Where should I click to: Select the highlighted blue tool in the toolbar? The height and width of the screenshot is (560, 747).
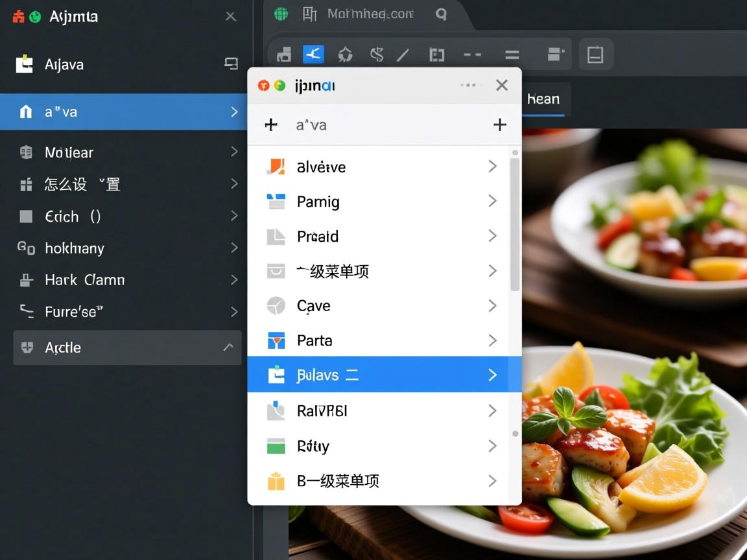(314, 54)
